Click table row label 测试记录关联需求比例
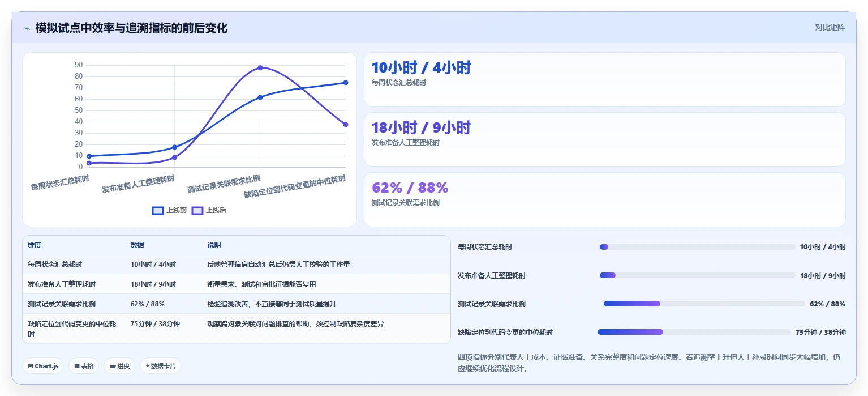Viewport: 868px width, 396px height. point(62,304)
